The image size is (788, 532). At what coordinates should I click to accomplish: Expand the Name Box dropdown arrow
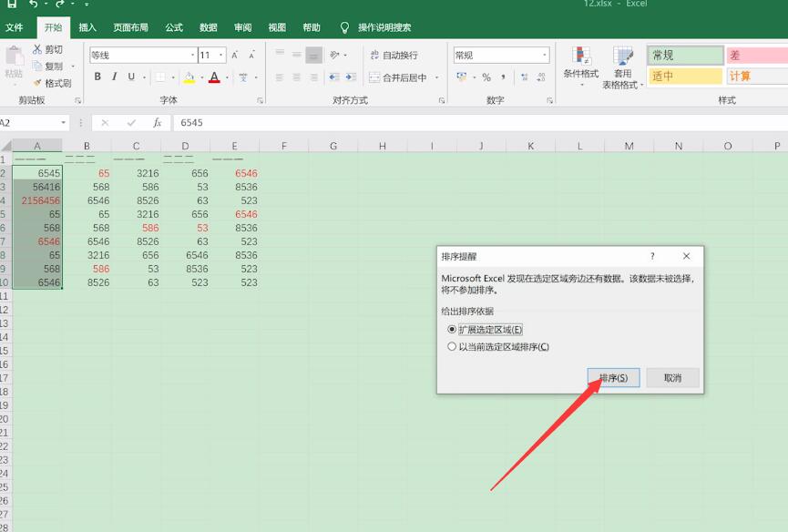[x=64, y=123]
